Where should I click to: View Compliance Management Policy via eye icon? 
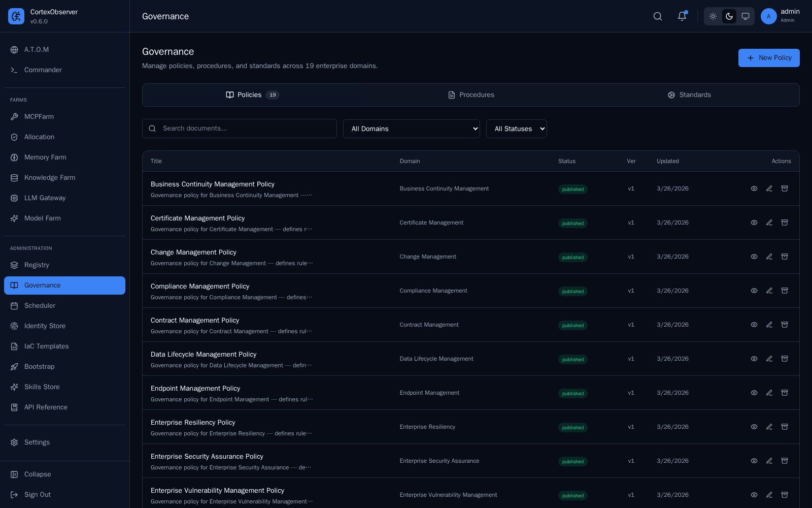pos(754,291)
